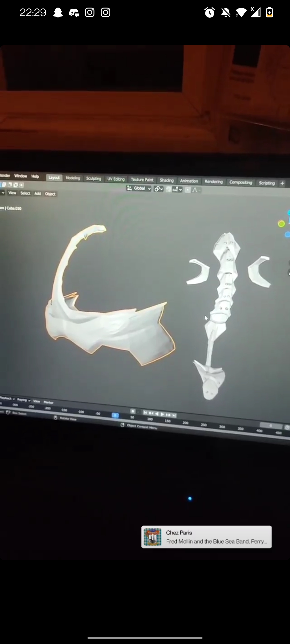Image resolution: width=290 pixels, height=644 pixels.
Task: Tap the alarm clock status icon
Action: [209, 12]
